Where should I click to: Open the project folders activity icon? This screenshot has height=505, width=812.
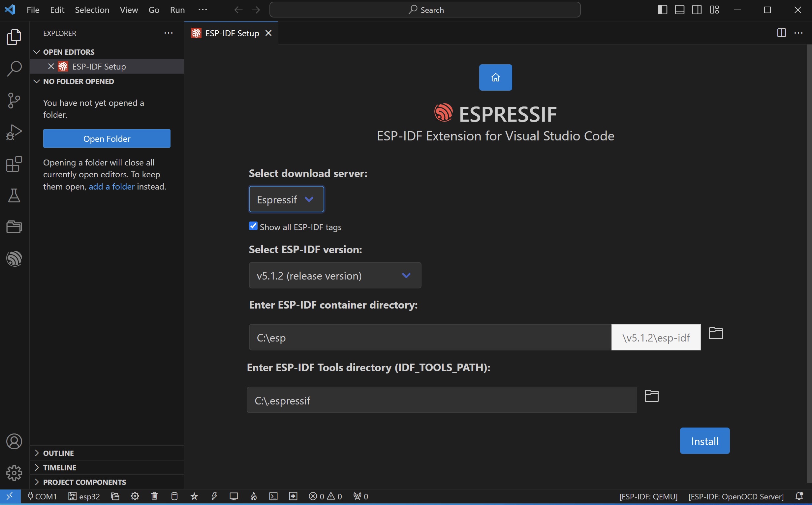(x=14, y=227)
